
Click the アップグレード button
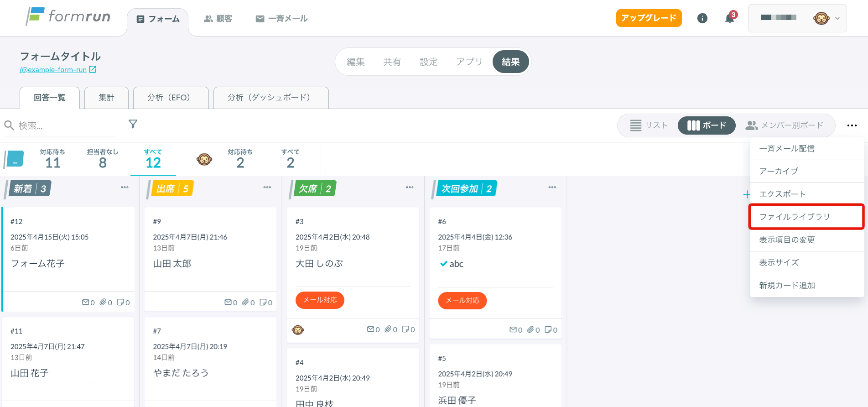pos(648,18)
